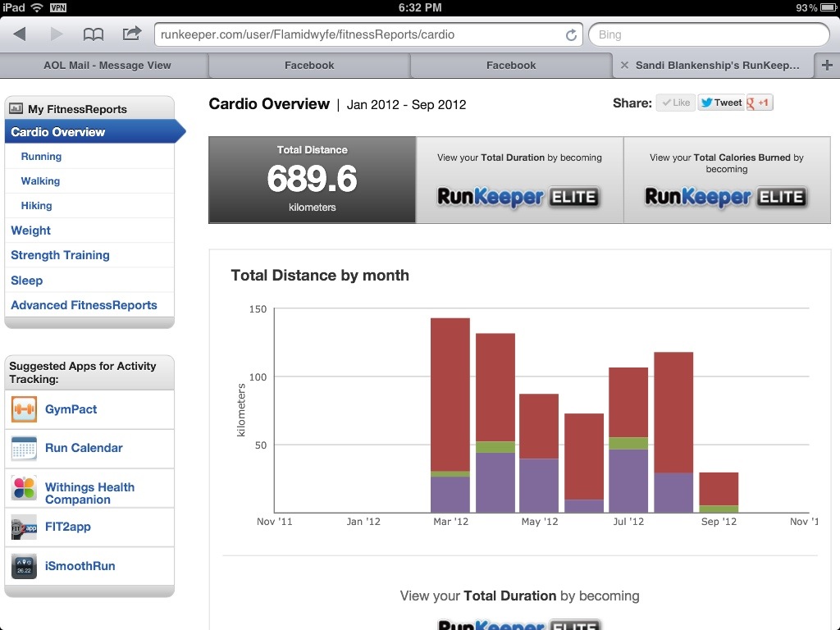This screenshot has height=630, width=840.
Task: Tap the share arrow icon in toolbar
Action: 131,34
